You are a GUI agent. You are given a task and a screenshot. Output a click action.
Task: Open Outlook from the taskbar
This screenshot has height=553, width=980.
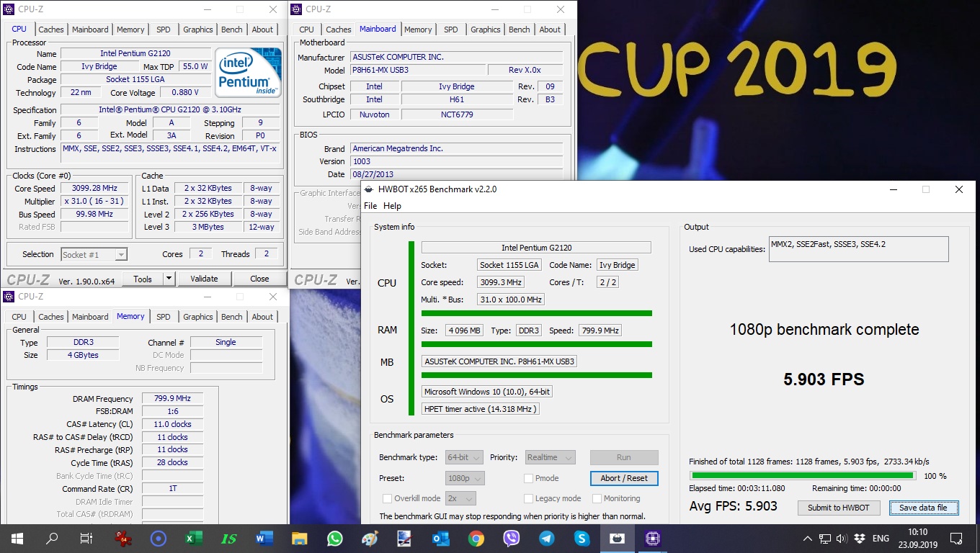tap(441, 538)
